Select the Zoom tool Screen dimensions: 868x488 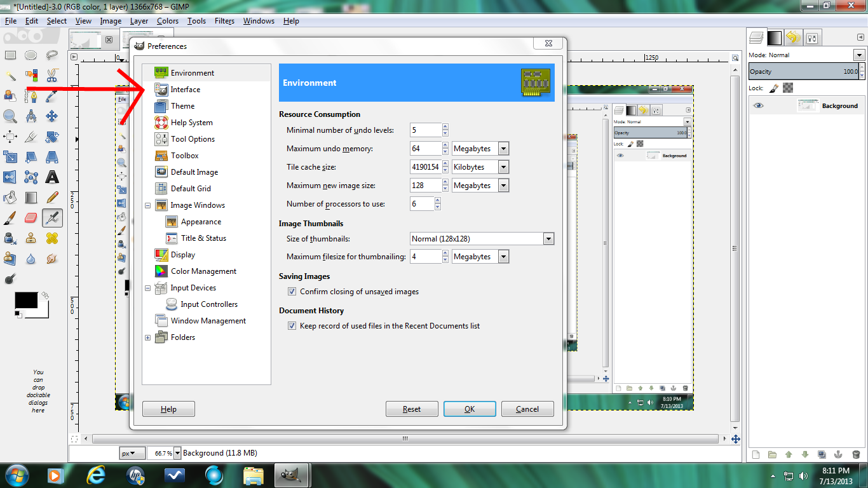pyautogui.click(x=10, y=116)
